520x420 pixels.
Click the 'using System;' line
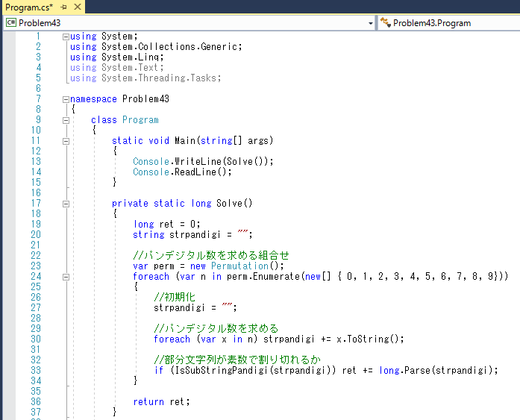click(x=104, y=36)
